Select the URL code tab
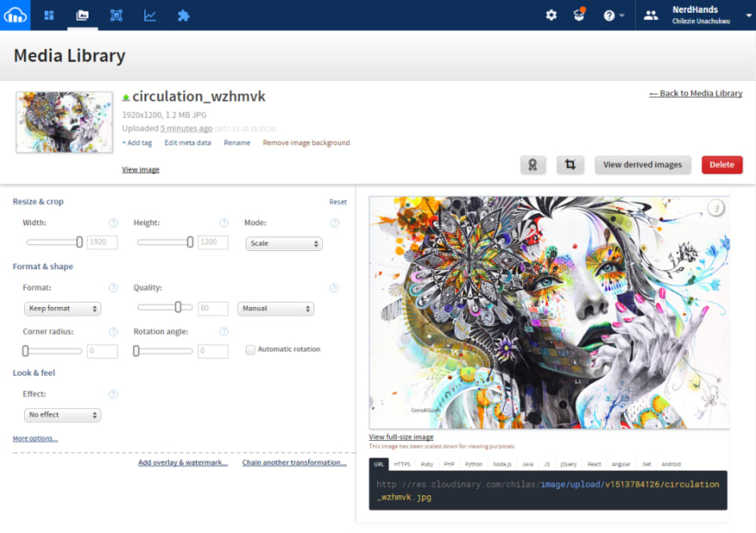Screen dimensions: 756x533 (379, 464)
